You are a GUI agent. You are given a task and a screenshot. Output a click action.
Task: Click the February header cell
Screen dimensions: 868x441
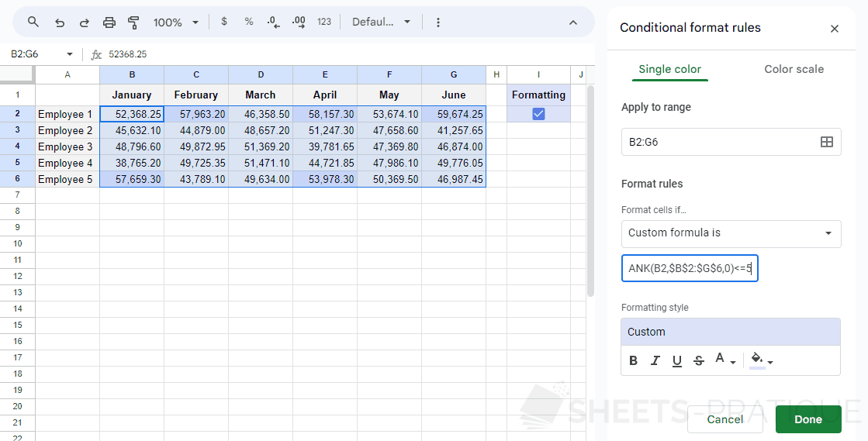pos(196,95)
